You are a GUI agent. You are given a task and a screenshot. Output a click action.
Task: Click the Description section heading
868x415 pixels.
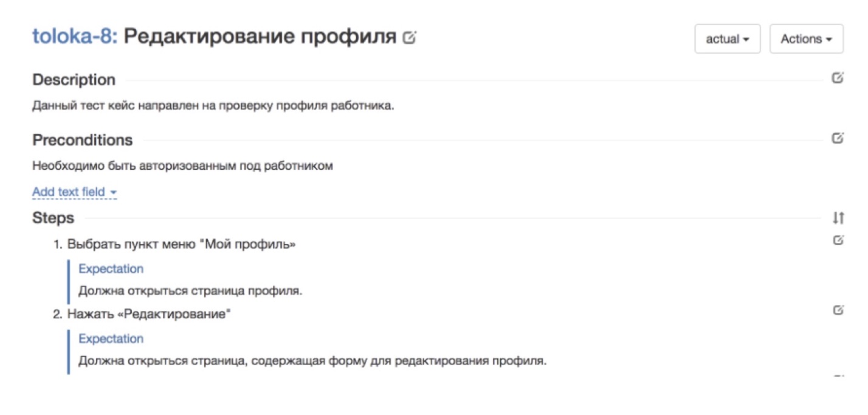pos(74,80)
